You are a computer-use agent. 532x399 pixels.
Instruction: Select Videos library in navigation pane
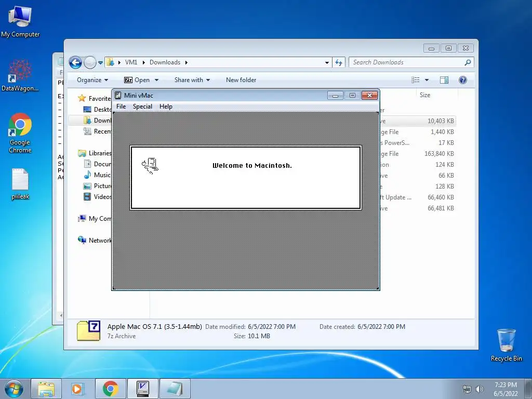[x=97, y=197]
